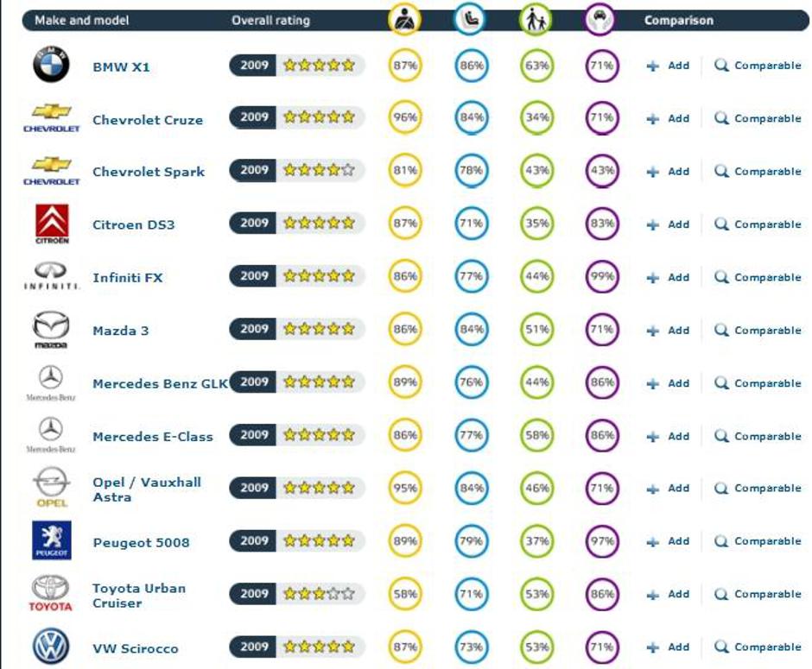Image resolution: width=812 pixels, height=669 pixels.
Task: Click the pedestrian protection header icon
Action: (536, 18)
